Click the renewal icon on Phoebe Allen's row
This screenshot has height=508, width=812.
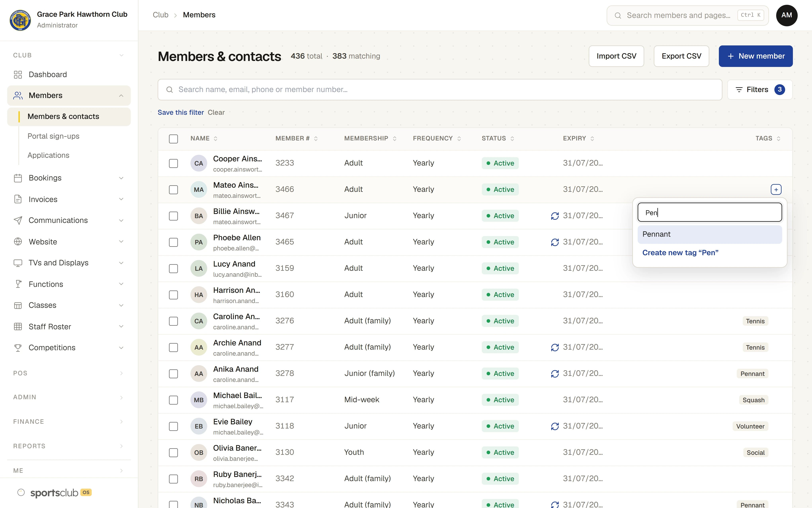tap(555, 242)
